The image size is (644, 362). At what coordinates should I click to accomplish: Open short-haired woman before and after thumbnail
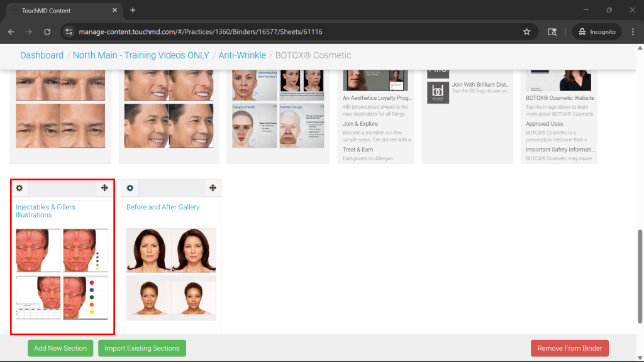click(171, 298)
